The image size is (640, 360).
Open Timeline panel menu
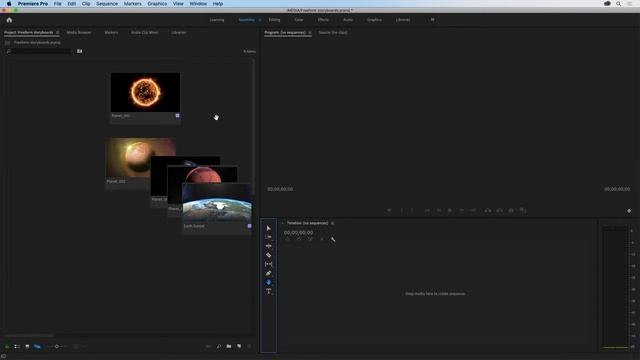point(333,223)
